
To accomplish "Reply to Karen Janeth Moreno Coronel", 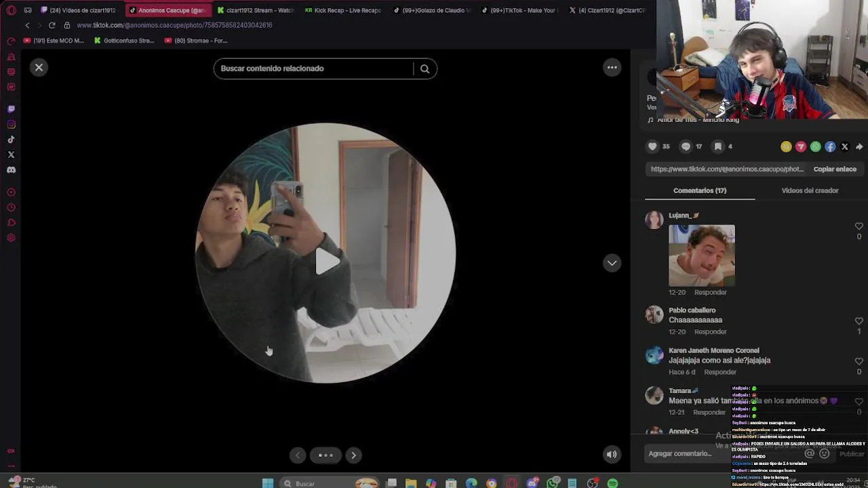I will tap(720, 372).
